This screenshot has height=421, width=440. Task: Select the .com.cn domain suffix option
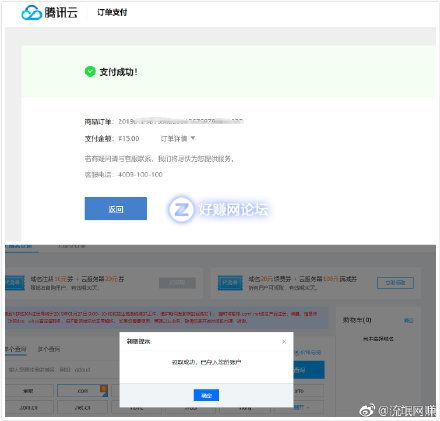pyautogui.click(x=28, y=407)
